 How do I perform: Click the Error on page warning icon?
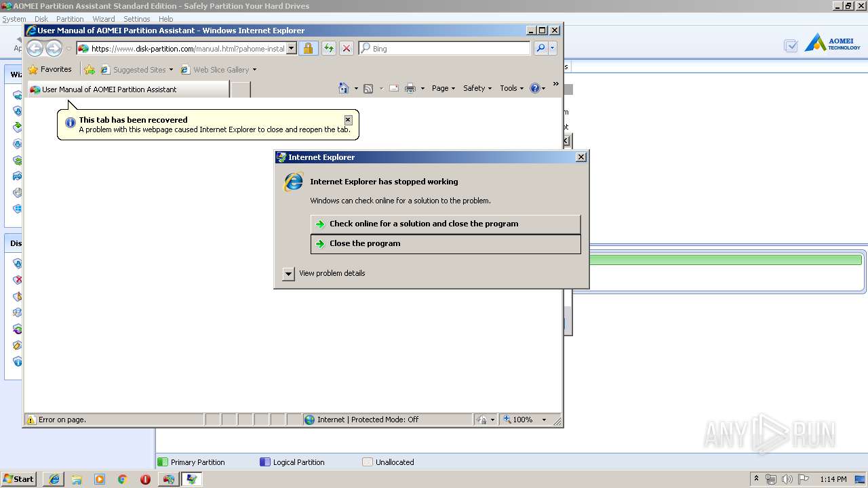click(31, 420)
